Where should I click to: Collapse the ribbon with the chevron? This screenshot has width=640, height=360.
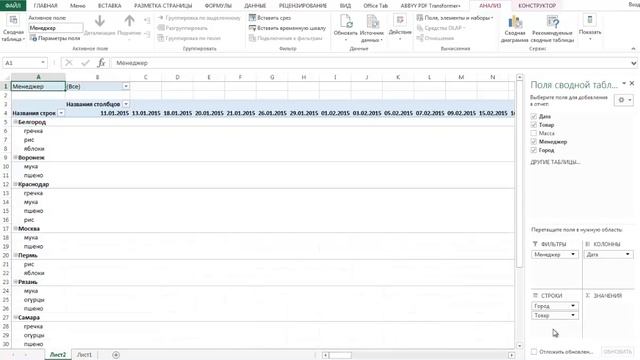click(633, 49)
